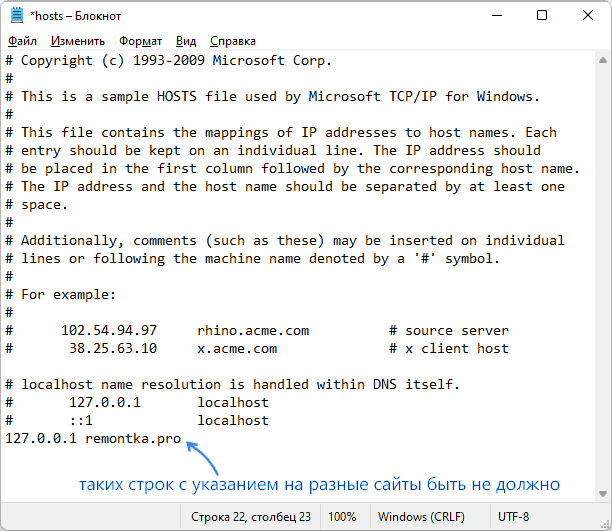Open the Справка menu

click(x=233, y=41)
